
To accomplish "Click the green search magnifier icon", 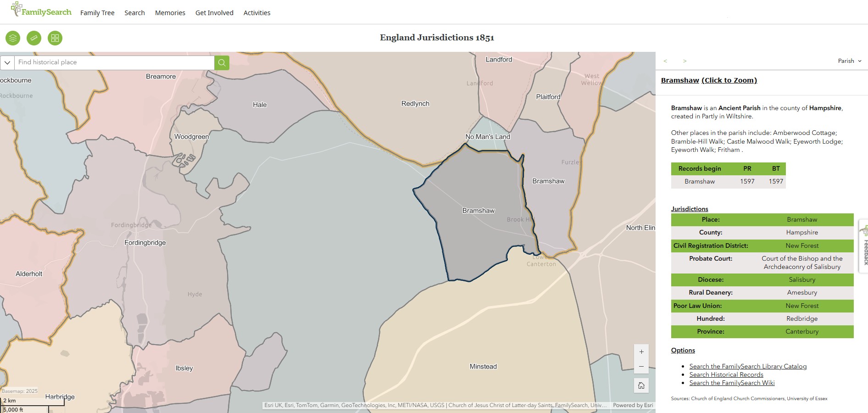I will pyautogui.click(x=222, y=62).
